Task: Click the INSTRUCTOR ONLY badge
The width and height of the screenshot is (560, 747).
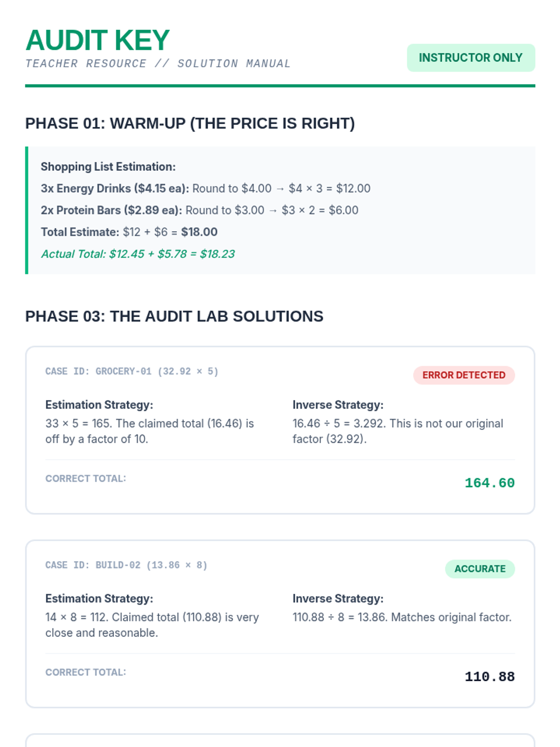Action: tap(470, 58)
